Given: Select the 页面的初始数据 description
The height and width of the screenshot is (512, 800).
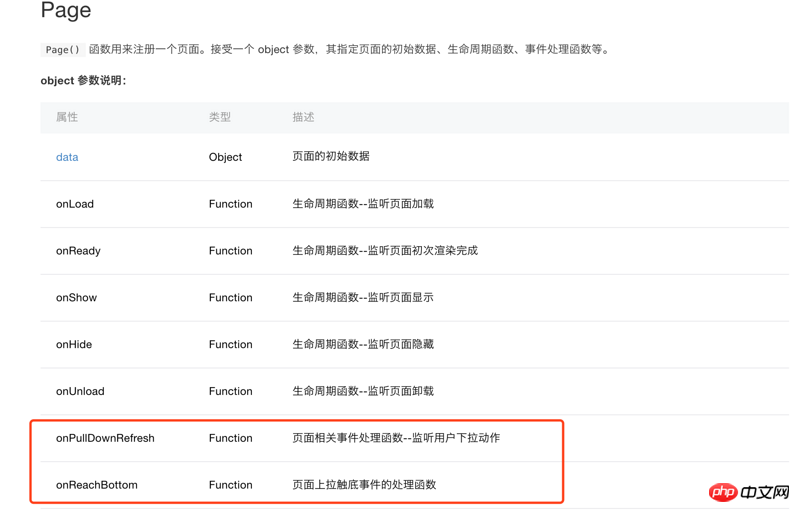Looking at the screenshot, I should (x=331, y=156).
